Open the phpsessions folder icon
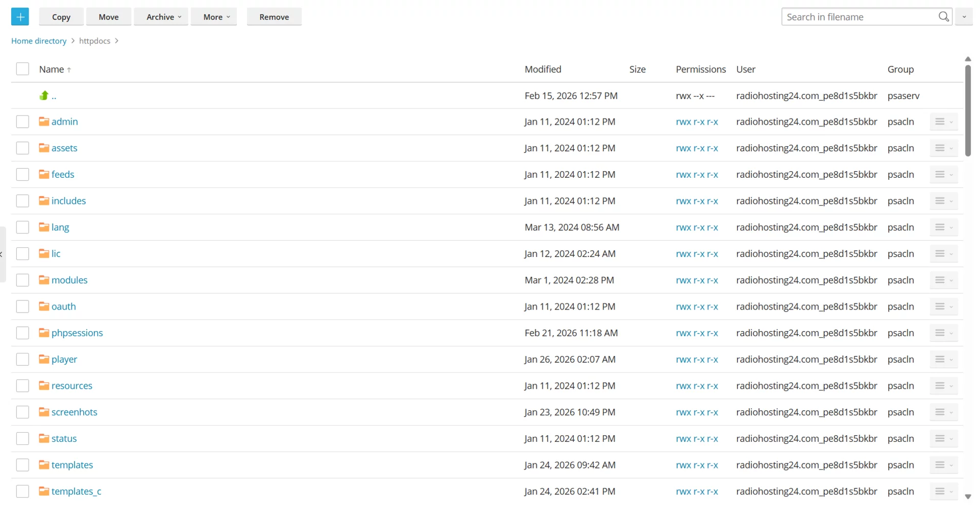Image resolution: width=980 pixels, height=517 pixels. click(x=44, y=333)
